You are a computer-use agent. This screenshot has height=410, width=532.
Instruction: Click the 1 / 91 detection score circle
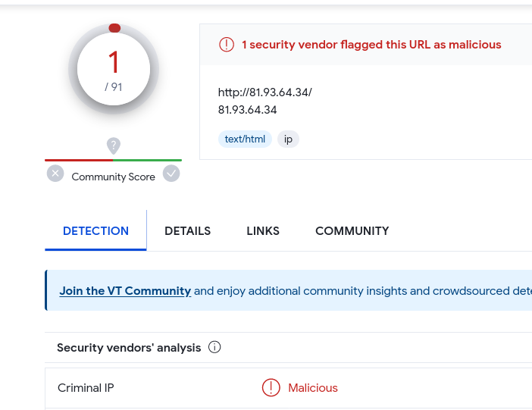pyautogui.click(x=114, y=69)
